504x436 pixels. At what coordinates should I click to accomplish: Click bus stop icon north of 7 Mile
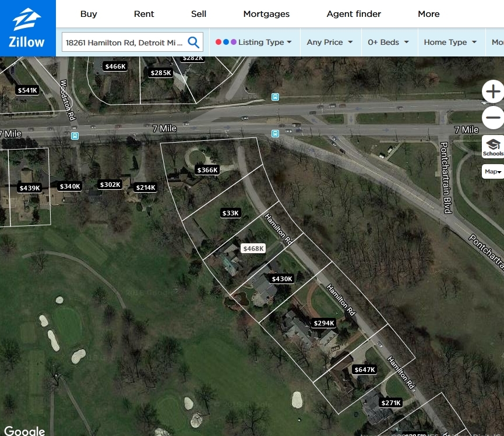pyautogui.click(x=275, y=97)
